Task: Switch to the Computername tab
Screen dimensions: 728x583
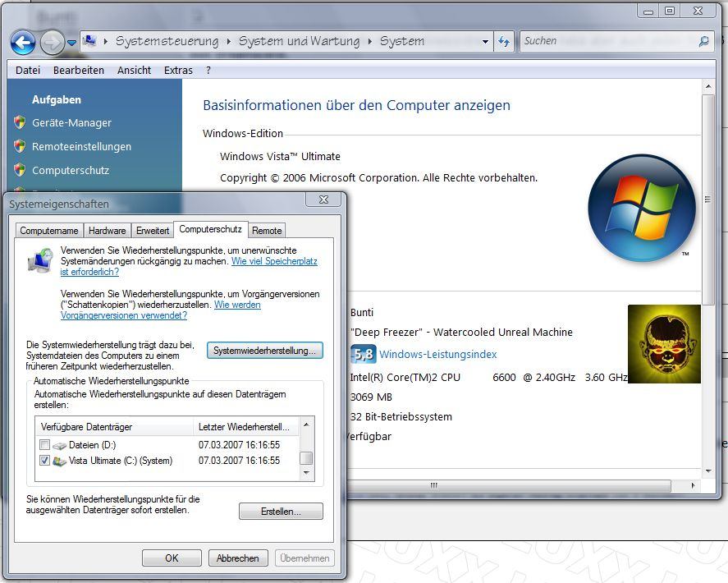Action: click(49, 231)
